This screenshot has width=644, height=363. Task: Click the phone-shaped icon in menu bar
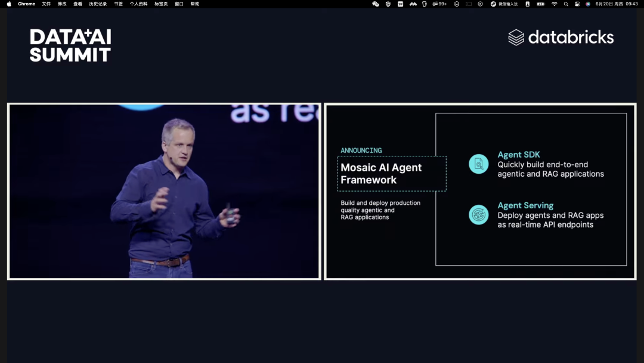click(x=527, y=4)
